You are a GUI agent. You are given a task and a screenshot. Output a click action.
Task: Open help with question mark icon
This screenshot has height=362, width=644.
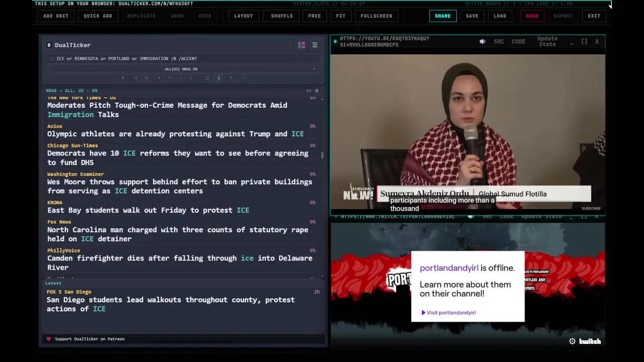pos(230,78)
